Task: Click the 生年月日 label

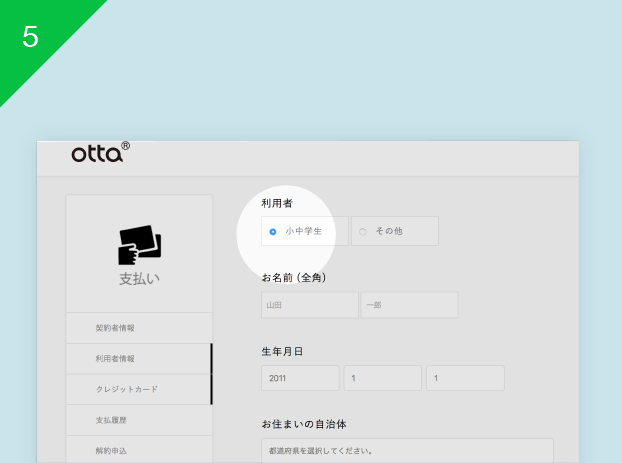Action: coord(282,352)
